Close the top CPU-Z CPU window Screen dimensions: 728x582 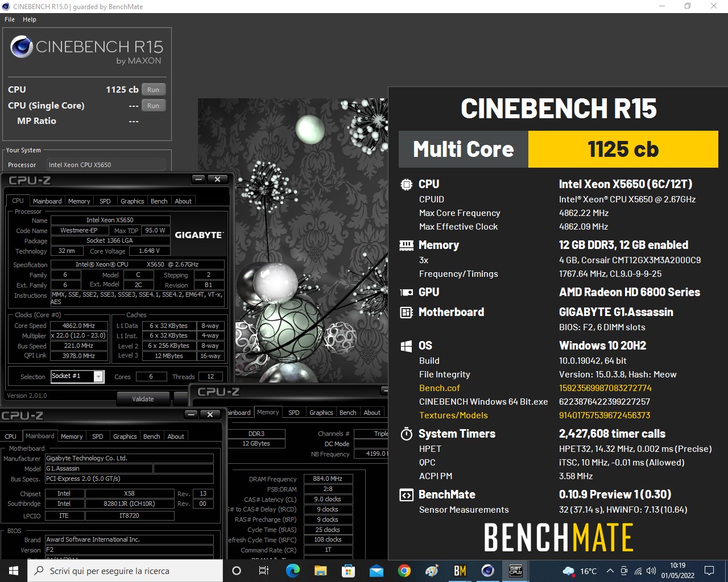[217, 179]
